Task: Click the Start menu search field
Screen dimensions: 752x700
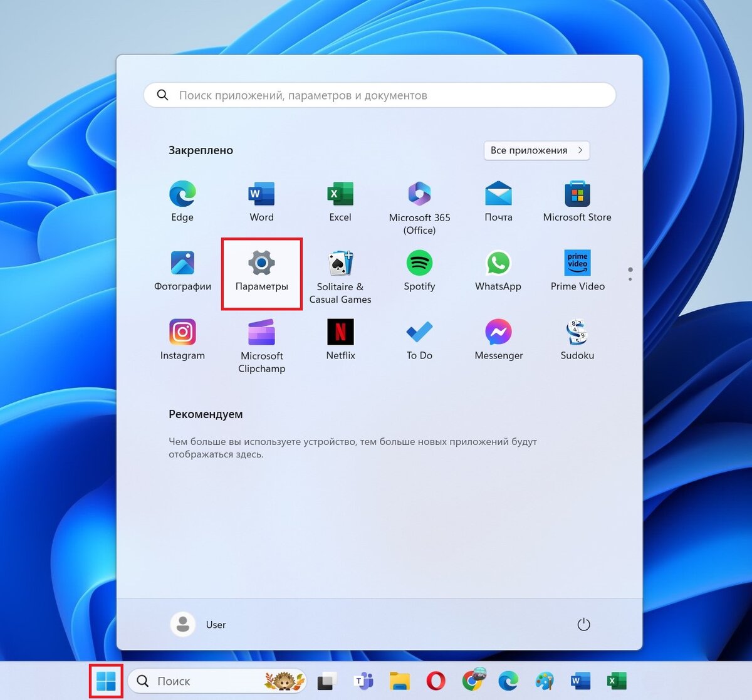Action: pos(380,95)
